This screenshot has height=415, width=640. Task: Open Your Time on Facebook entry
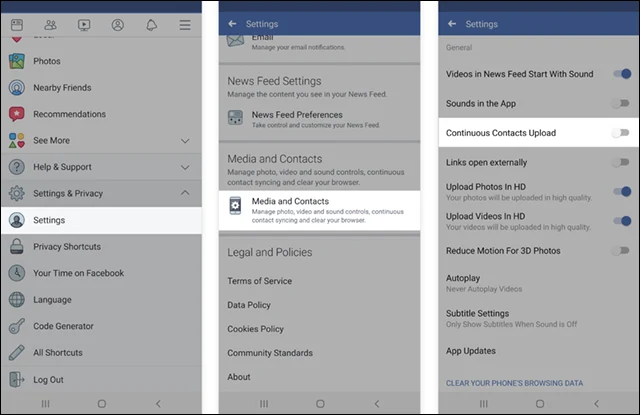tap(101, 273)
